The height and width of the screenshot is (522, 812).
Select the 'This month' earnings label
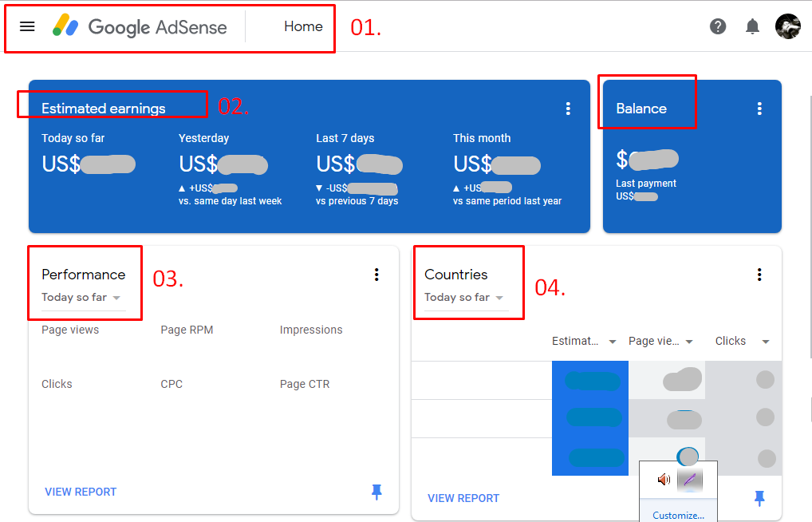click(482, 138)
